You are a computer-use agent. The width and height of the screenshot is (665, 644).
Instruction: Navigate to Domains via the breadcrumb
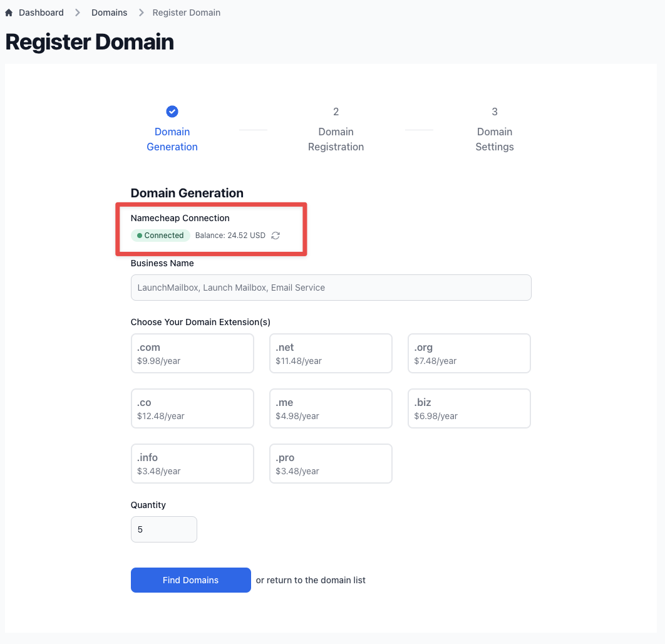[x=109, y=12]
